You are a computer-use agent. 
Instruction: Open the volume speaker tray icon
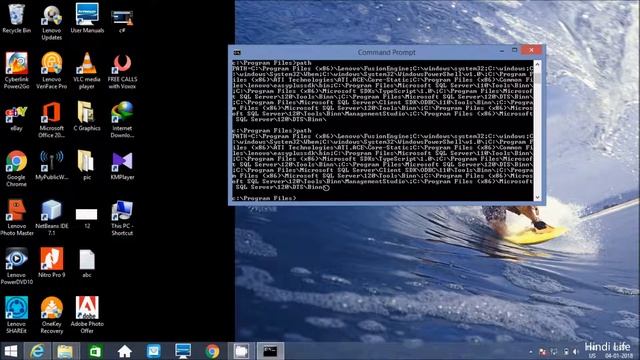pyautogui.click(x=576, y=352)
